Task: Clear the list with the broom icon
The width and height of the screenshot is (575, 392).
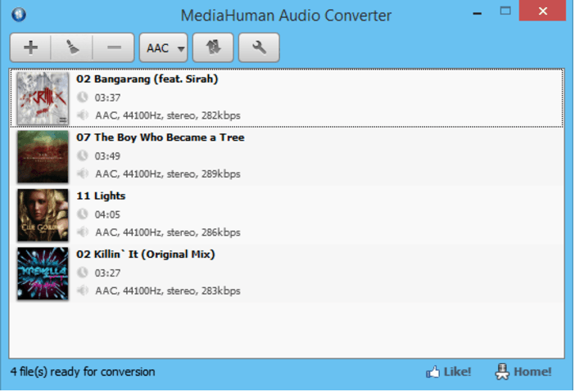Action: pyautogui.click(x=72, y=47)
